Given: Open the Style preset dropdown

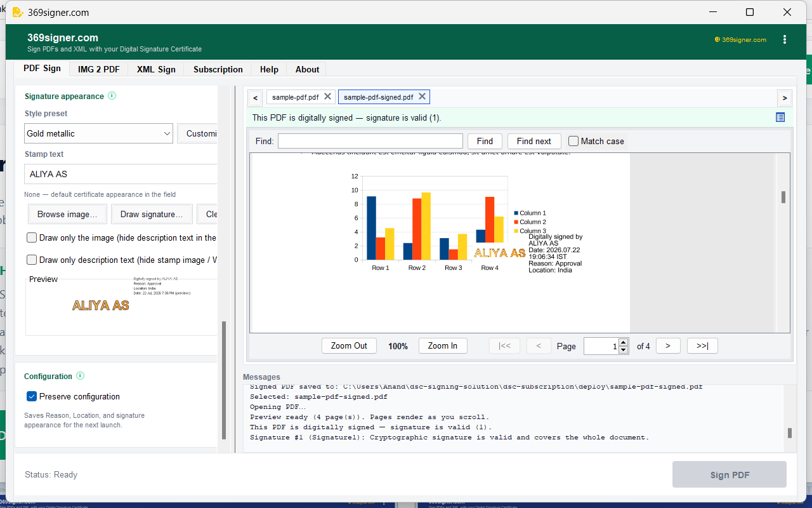Looking at the screenshot, I should click(98, 133).
